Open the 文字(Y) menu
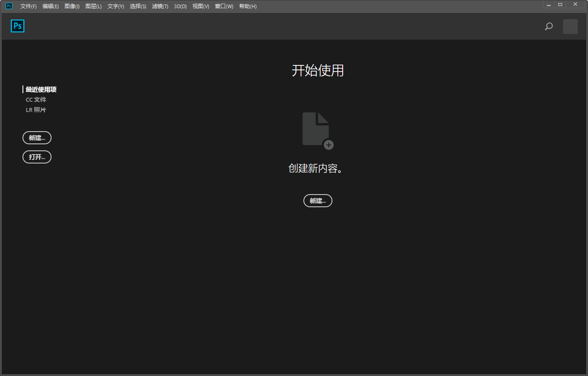Viewport: 588px width, 376px height. (116, 6)
